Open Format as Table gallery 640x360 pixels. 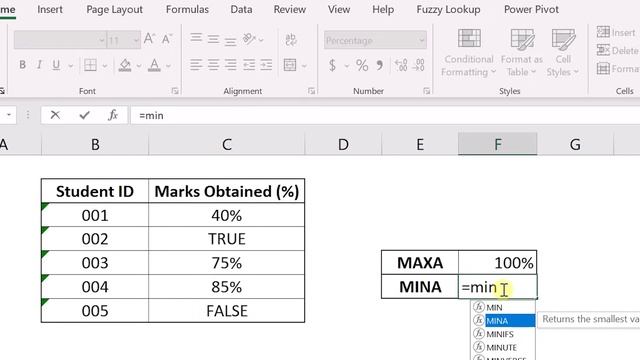(x=522, y=52)
